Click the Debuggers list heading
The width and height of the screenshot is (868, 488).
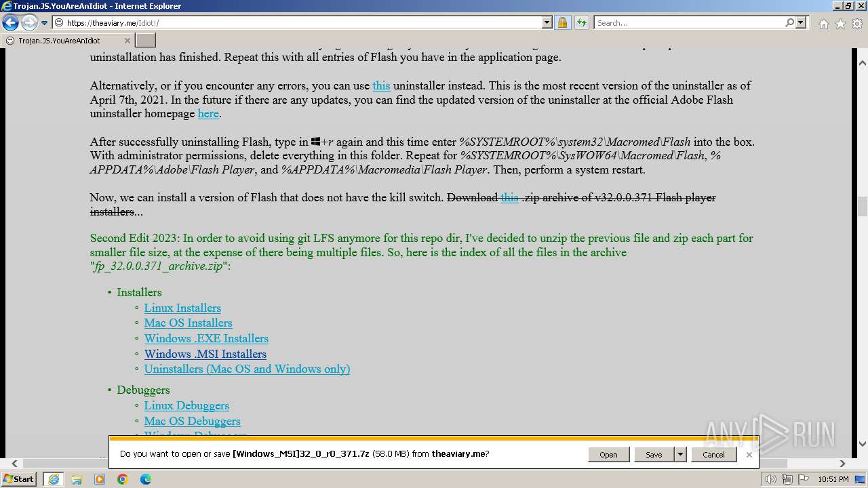pyautogui.click(x=143, y=390)
